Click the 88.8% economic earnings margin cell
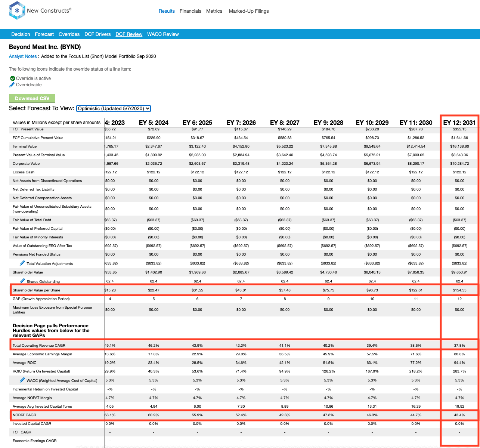480x448 pixels. [x=459, y=354]
